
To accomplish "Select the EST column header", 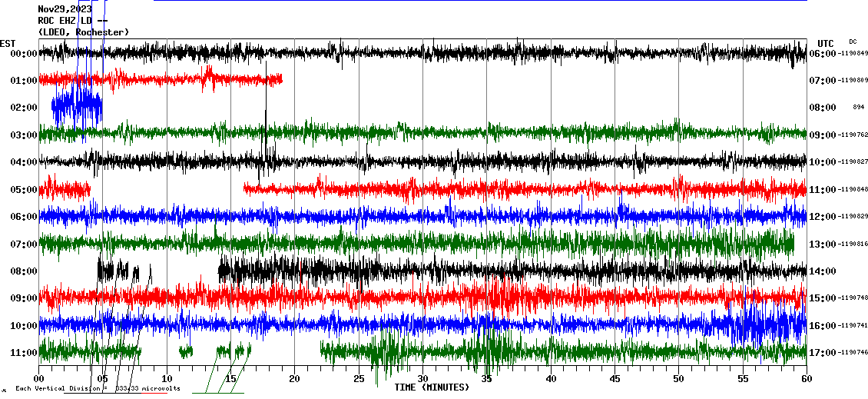I will (8, 43).
